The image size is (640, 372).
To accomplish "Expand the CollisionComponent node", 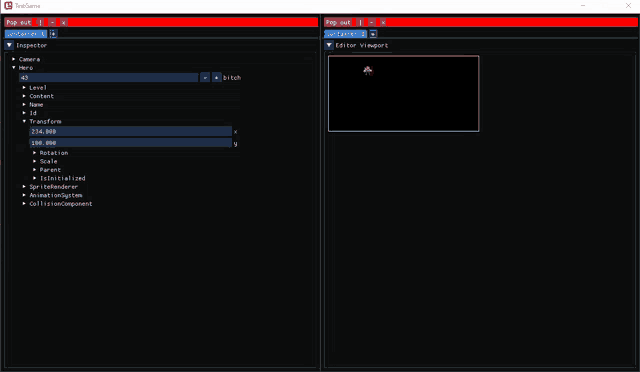I will coord(24,204).
